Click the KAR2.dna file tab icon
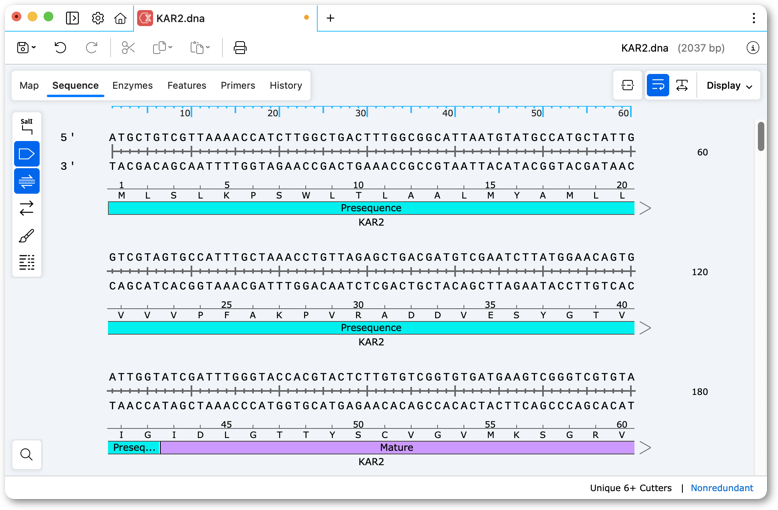 pos(145,18)
